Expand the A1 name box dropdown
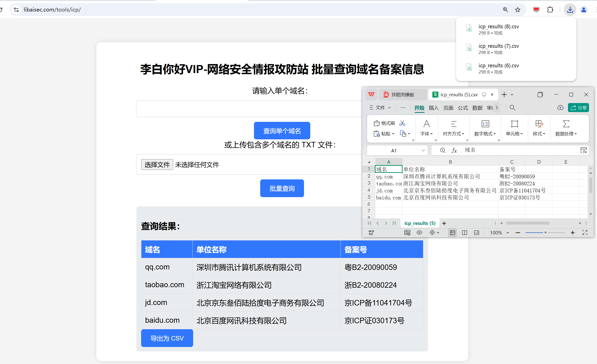This screenshot has width=597, height=364. 423,150
